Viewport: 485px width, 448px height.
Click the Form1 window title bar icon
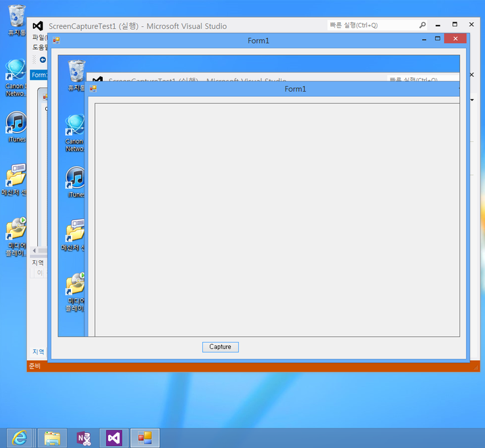(56, 41)
